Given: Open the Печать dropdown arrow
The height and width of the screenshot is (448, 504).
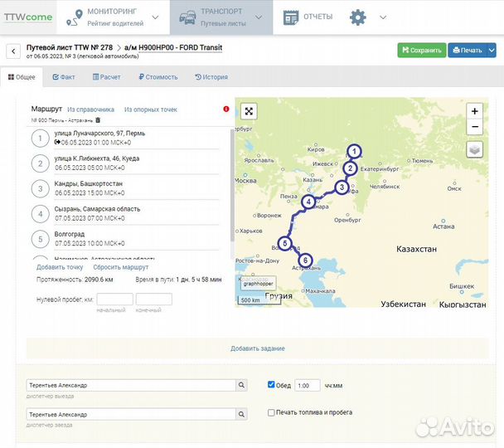Looking at the screenshot, I should tap(492, 50).
